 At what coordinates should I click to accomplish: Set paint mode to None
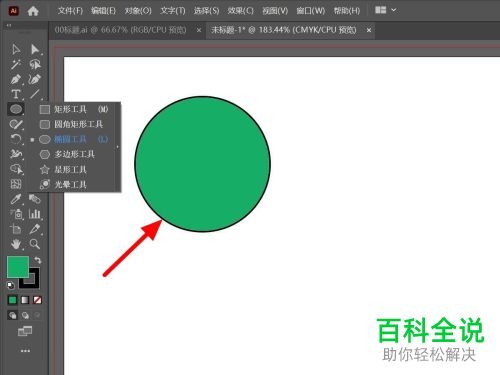tap(37, 300)
